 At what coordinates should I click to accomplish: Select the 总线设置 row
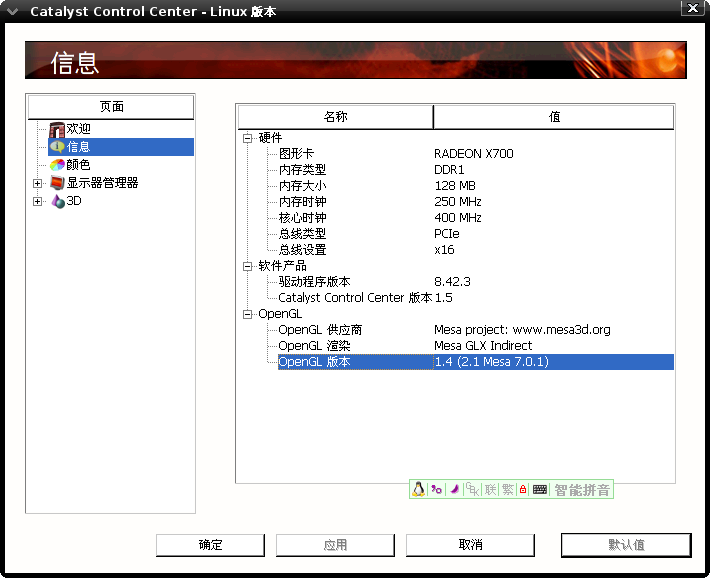pyautogui.click(x=475, y=250)
